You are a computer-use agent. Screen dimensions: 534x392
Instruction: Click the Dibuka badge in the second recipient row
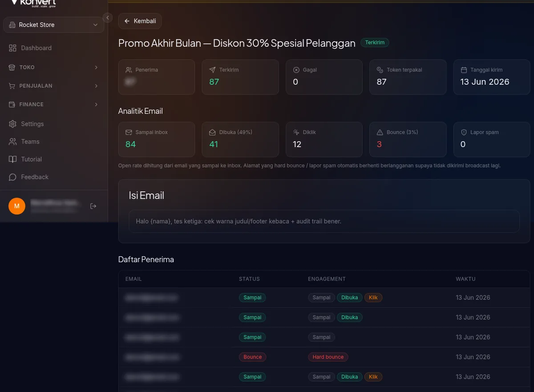pyautogui.click(x=350, y=317)
